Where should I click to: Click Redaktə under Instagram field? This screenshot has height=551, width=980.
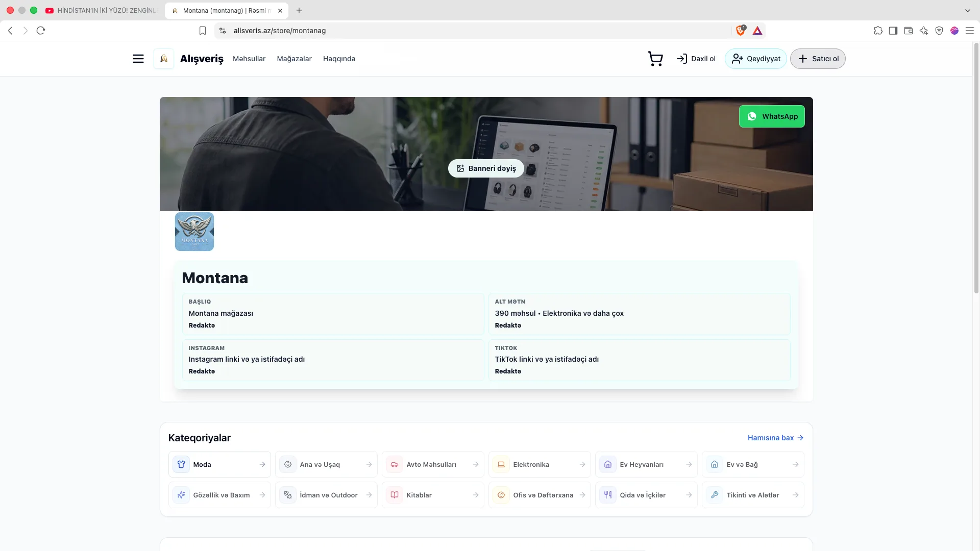pyautogui.click(x=202, y=371)
